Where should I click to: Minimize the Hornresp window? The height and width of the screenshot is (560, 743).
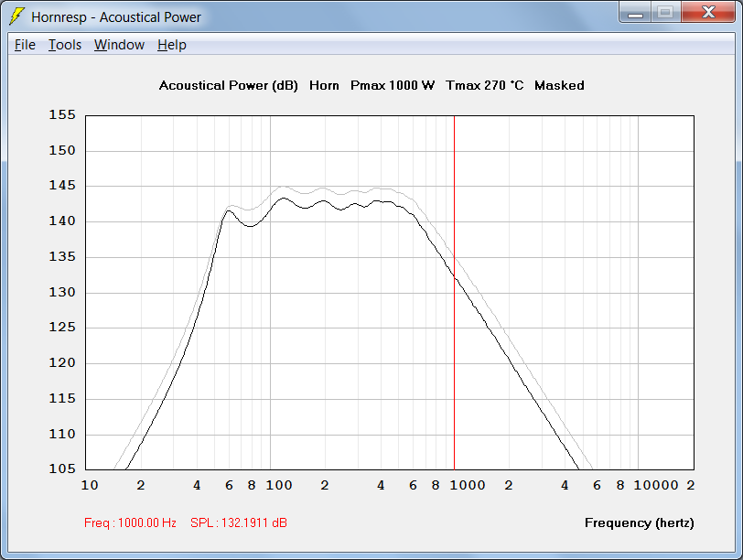tap(635, 13)
